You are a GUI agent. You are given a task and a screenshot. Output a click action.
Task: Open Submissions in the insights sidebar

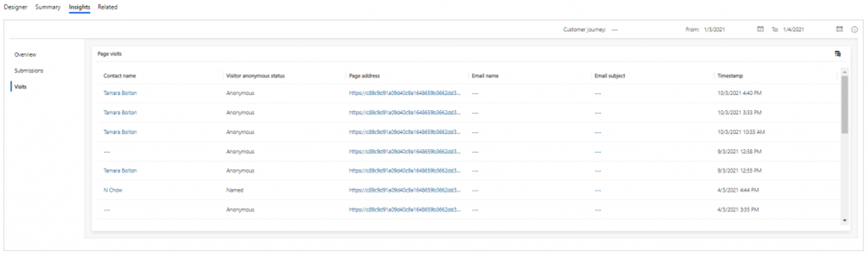tap(29, 71)
